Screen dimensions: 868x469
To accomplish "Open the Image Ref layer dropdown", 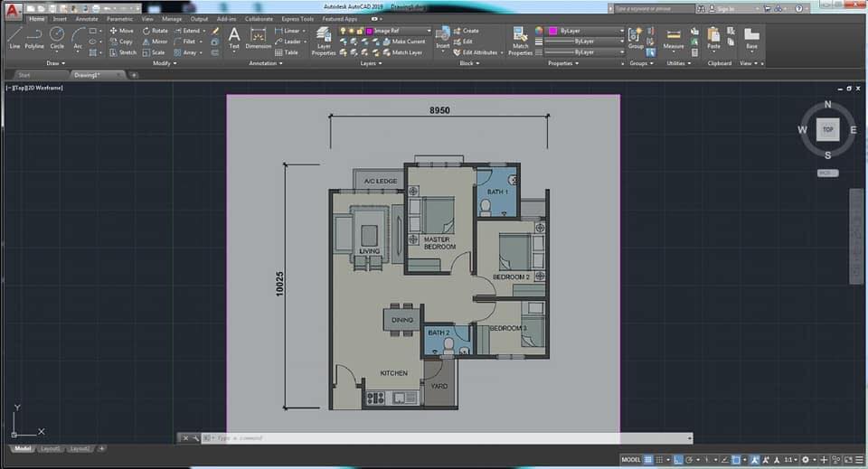I will 398,31.
